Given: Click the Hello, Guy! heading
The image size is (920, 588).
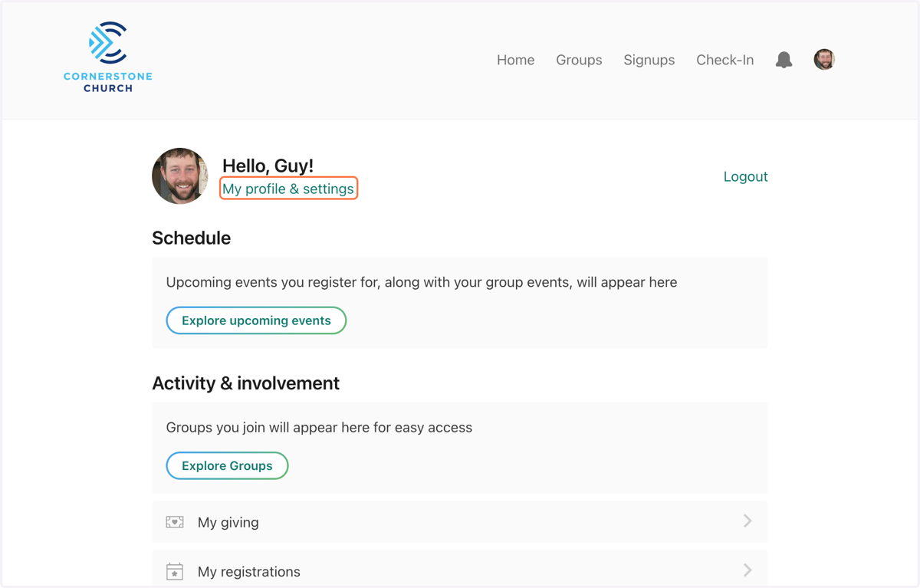Looking at the screenshot, I should coord(268,166).
